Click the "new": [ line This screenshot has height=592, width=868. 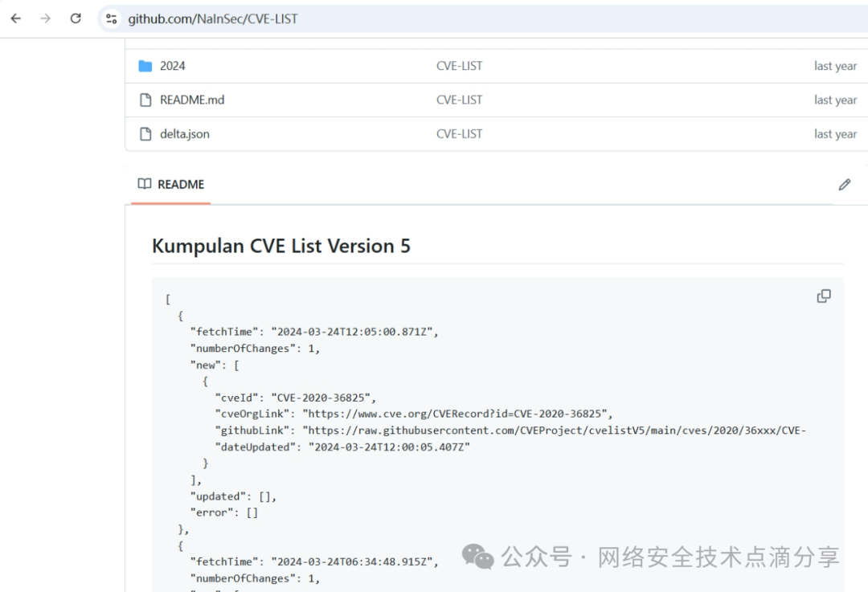click(215, 365)
